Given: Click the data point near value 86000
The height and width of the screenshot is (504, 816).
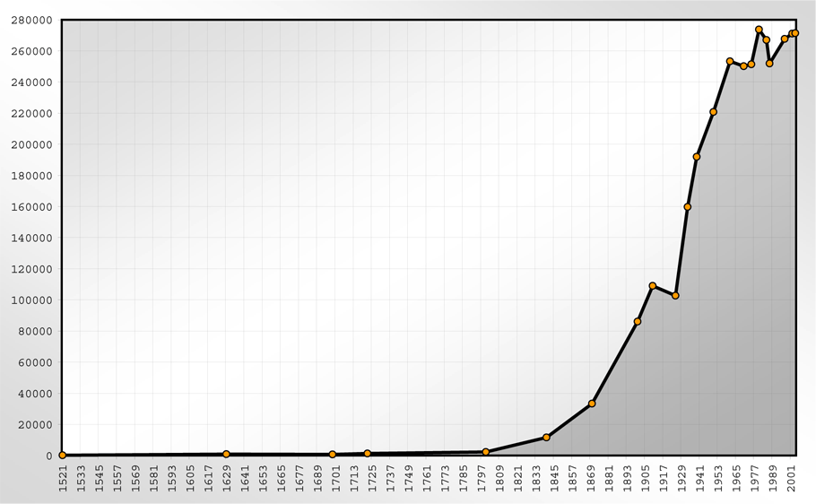Looking at the screenshot, I should coord(638,321).
